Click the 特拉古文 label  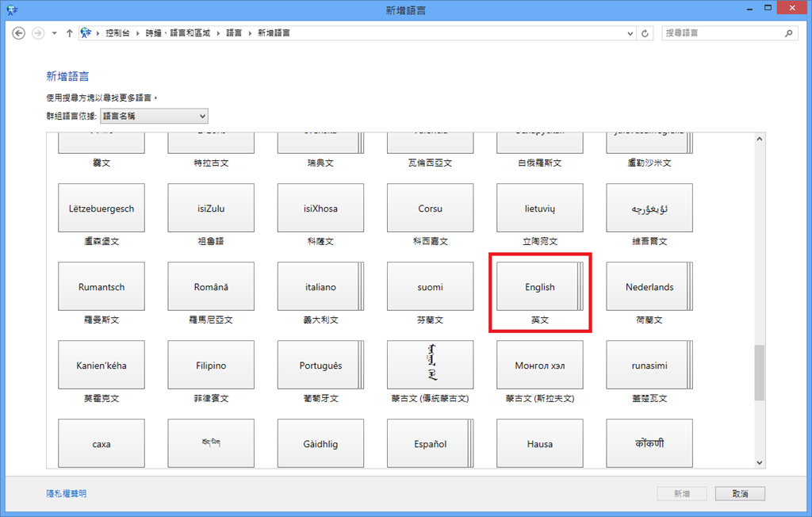pos(211,163)
